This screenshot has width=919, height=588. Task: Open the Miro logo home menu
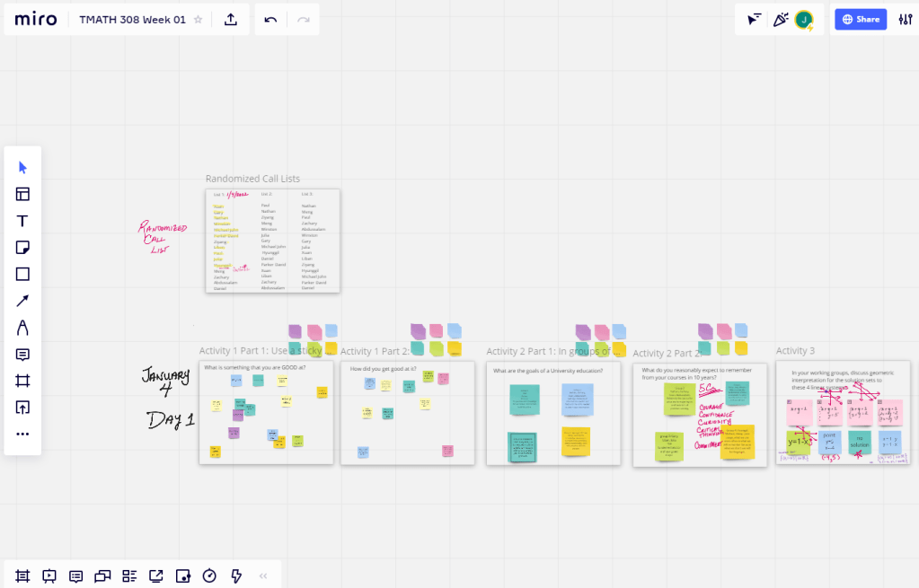coord(36,20)
